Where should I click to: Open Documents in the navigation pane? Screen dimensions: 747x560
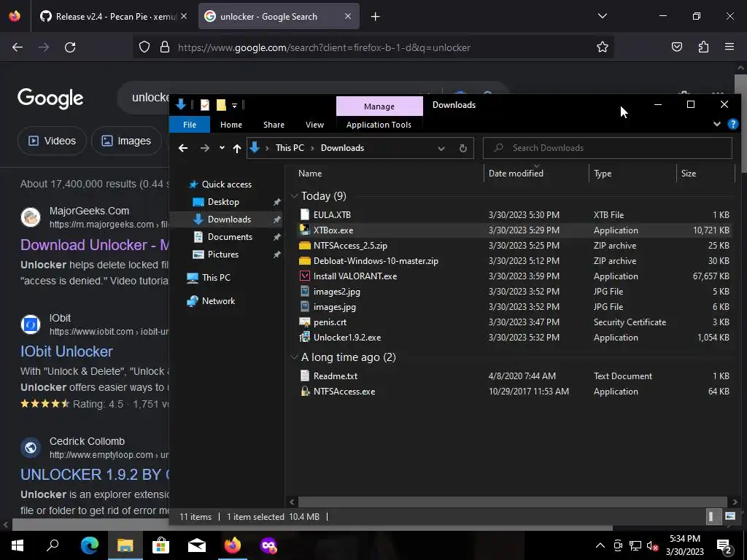[230, 237]
